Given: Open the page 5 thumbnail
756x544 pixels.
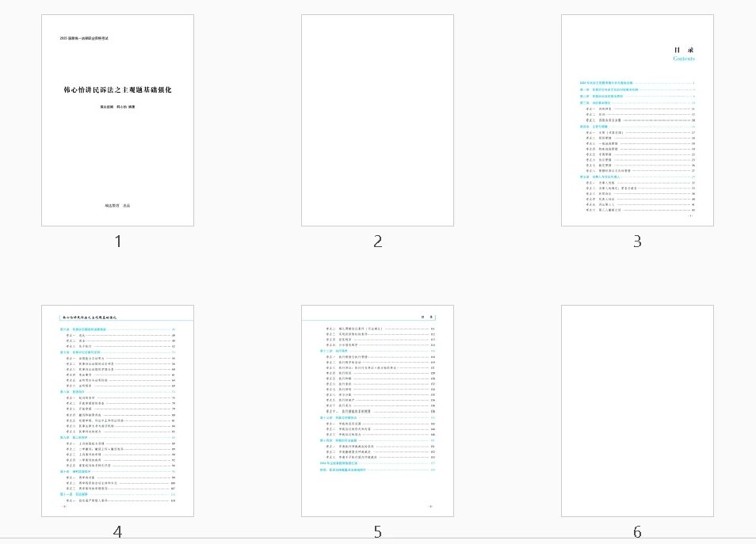Looking at the screenshot, I should point(377,411).
